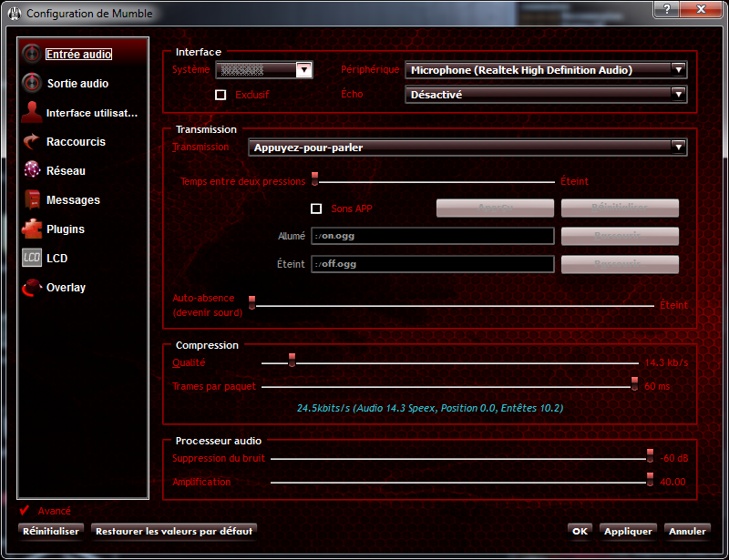Open the LCD settings icon
The image size is (729, 560).
32,258
